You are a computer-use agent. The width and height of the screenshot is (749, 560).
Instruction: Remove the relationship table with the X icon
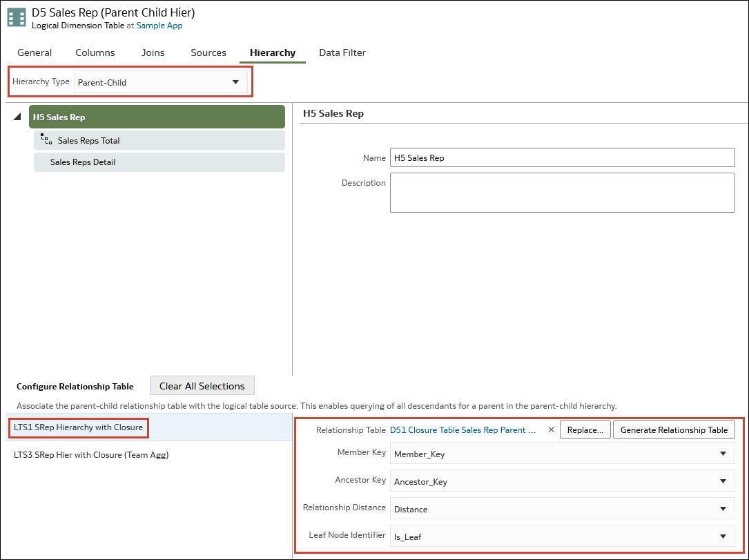pyautogui.click(x=551, y=429)
